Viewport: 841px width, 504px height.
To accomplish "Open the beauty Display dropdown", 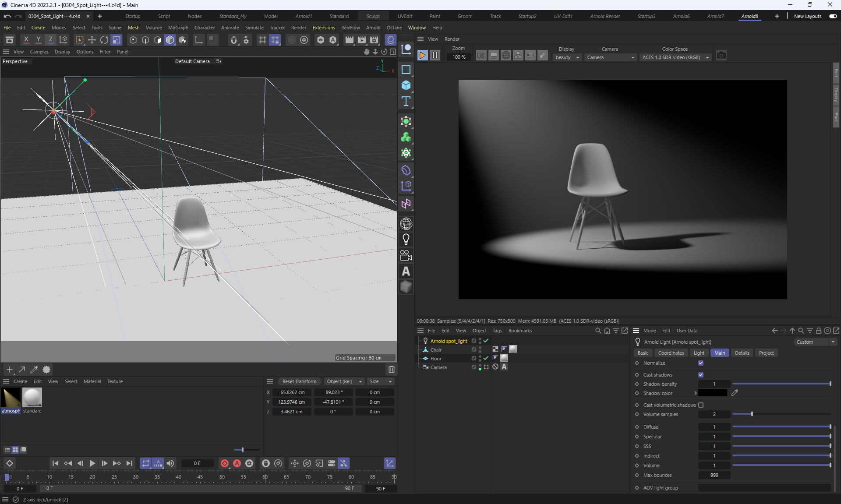I will point(567,57).
